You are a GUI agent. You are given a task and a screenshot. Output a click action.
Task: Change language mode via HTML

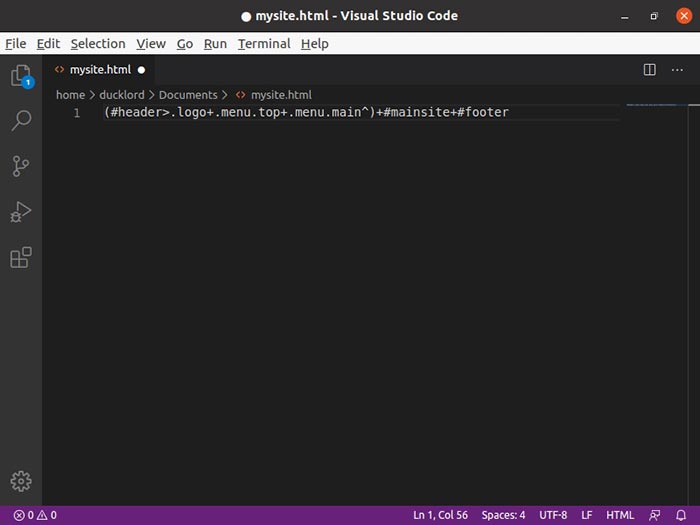click(x=620, y=515)
